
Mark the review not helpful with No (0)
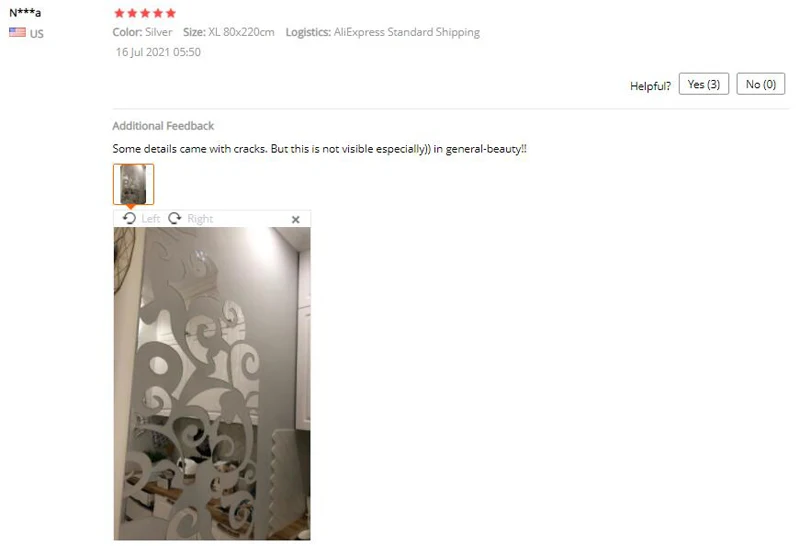tap(761, 84)
